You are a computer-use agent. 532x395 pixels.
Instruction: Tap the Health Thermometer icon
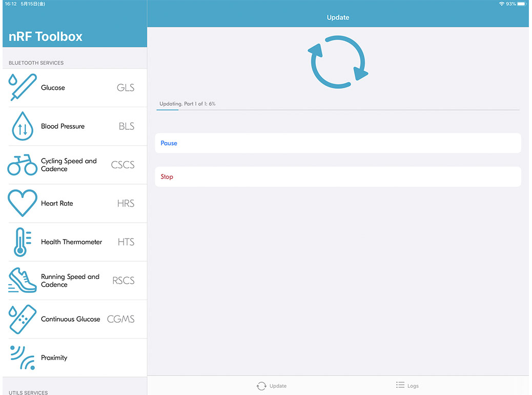[x=23, y=242]
